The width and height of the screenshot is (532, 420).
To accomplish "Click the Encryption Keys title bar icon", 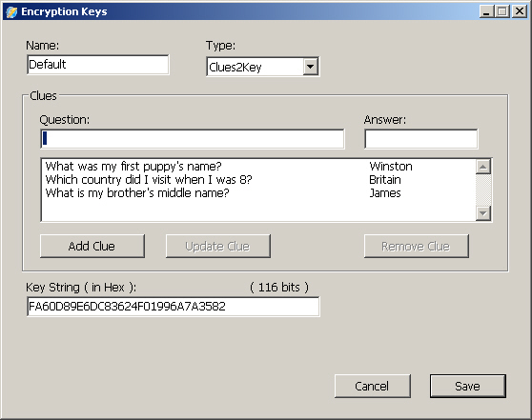I will tap(11, 11).
